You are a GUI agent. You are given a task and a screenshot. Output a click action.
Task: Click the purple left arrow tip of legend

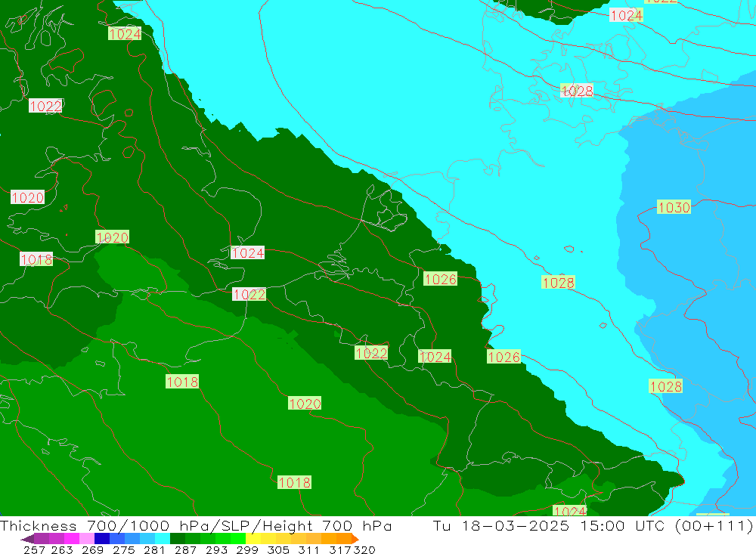coord(26,539)
